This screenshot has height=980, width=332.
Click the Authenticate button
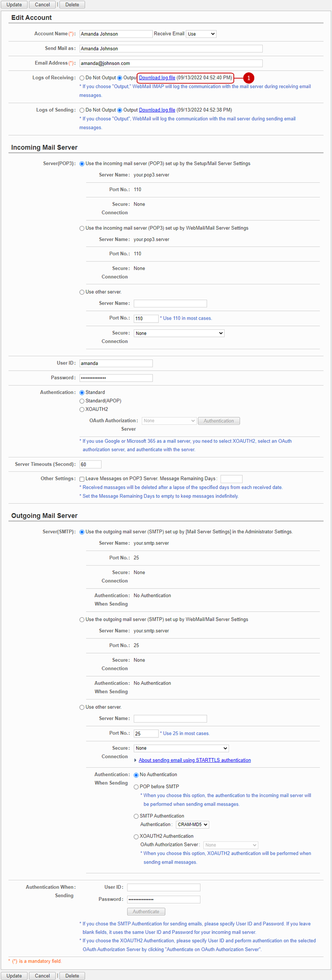tap(146, 912)
